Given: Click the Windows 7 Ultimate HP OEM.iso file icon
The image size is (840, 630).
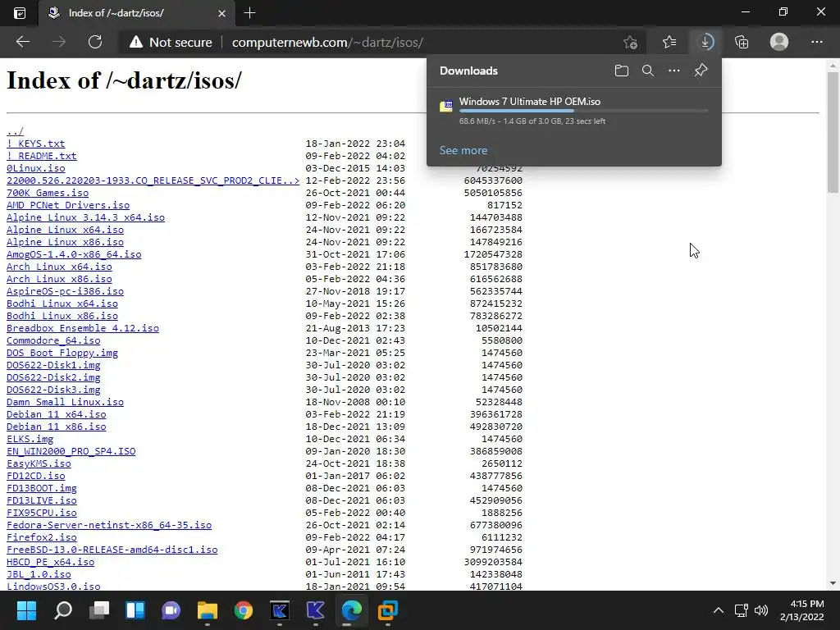Looking at the screenshot, I should (x=446, y=106).
